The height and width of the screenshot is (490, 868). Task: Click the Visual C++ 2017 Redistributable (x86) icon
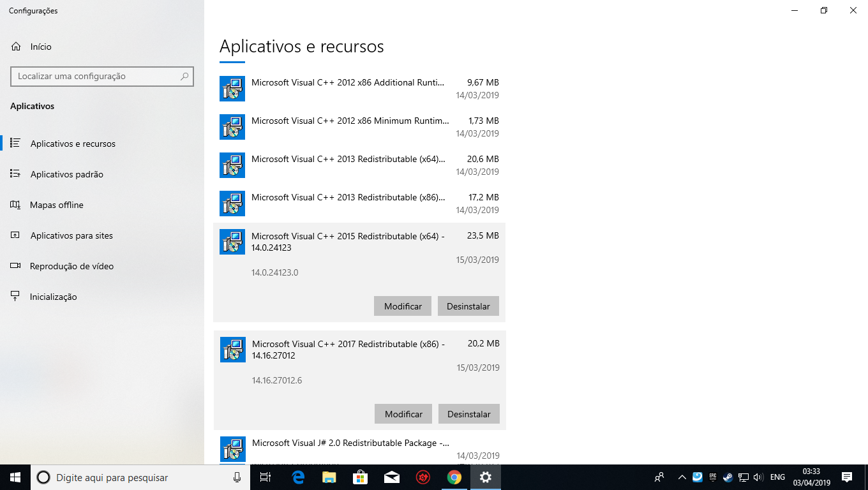click(233, 350)
